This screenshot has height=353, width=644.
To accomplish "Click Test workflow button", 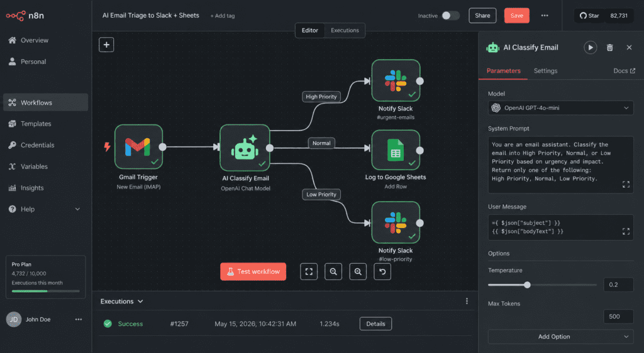I will (x=253, y=271).
